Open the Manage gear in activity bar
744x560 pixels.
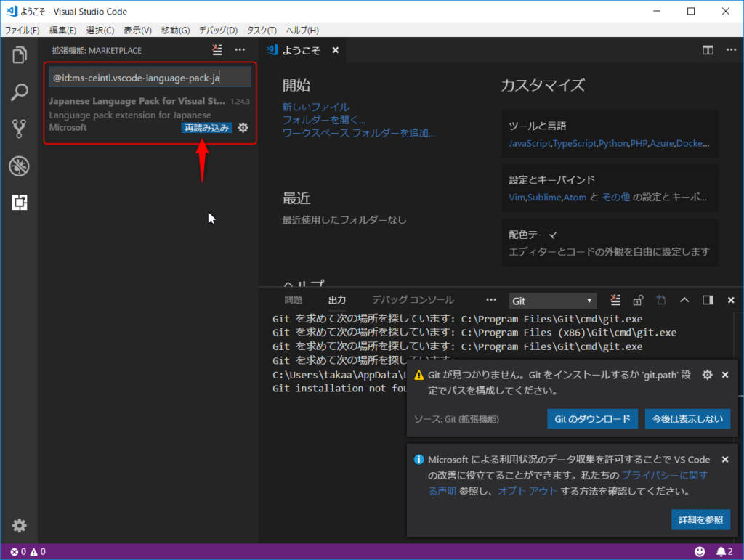point(19,525)
